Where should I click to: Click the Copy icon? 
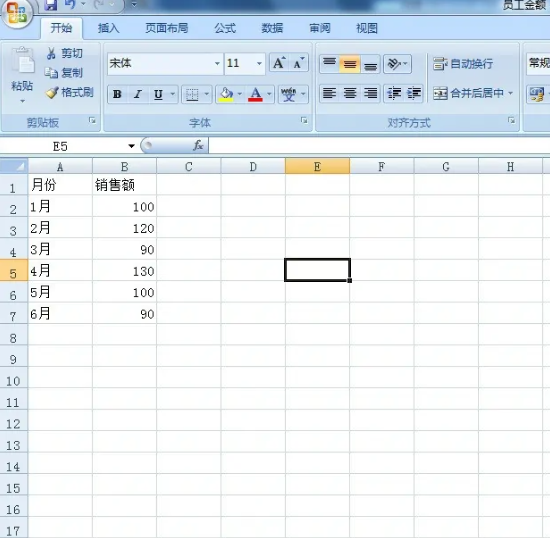pyautogui.click(x=51, y=73)
